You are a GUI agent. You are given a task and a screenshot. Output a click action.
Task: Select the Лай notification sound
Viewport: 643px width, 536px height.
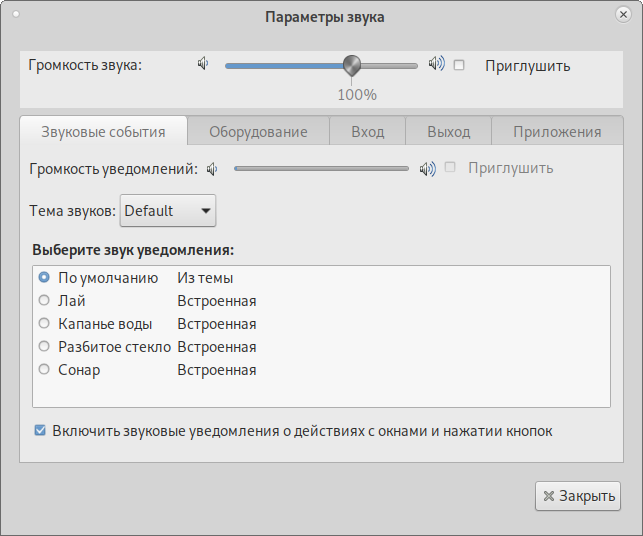[x=44, y=300]
